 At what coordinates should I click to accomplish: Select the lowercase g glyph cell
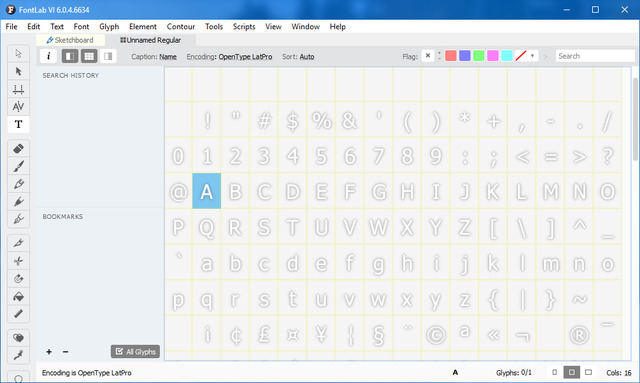coord(378,263)
